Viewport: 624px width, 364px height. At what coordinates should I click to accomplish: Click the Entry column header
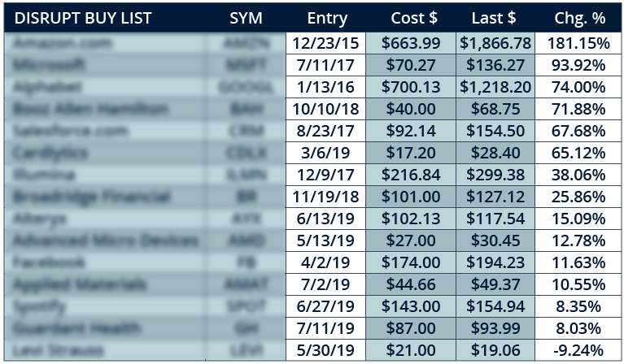pos(327,18)
